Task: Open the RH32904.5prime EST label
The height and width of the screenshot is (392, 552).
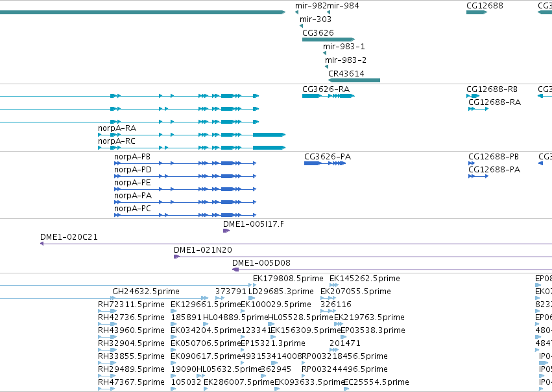Action: coord(131,343)
